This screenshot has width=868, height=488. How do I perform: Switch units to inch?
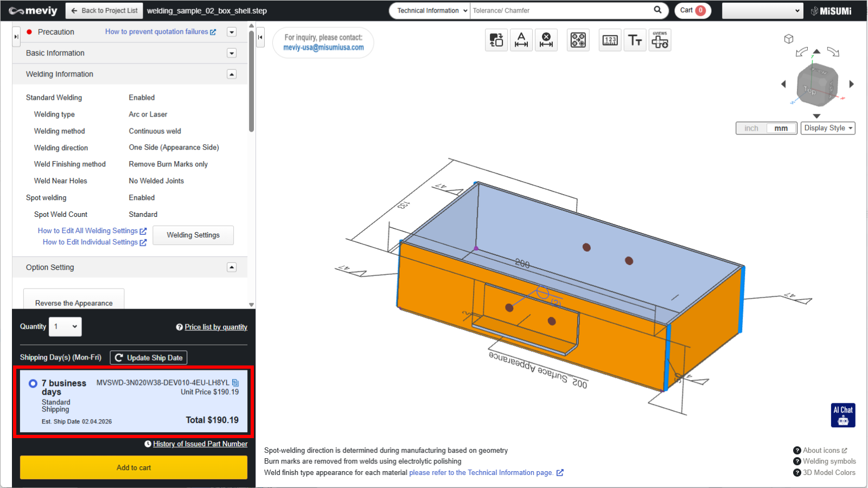[751, 129]
